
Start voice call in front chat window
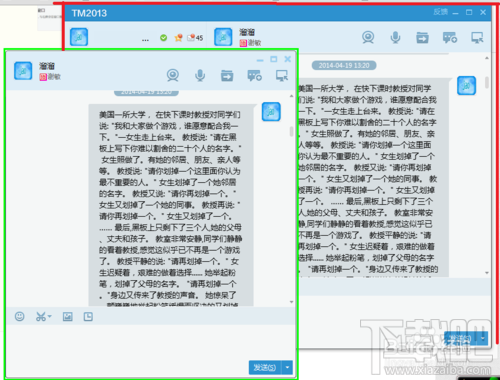tap(200, 75)
